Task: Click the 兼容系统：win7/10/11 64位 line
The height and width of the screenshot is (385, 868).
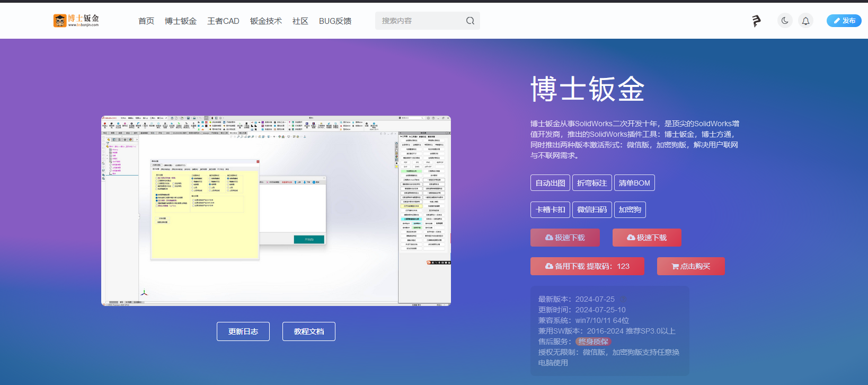Action: 583,320
